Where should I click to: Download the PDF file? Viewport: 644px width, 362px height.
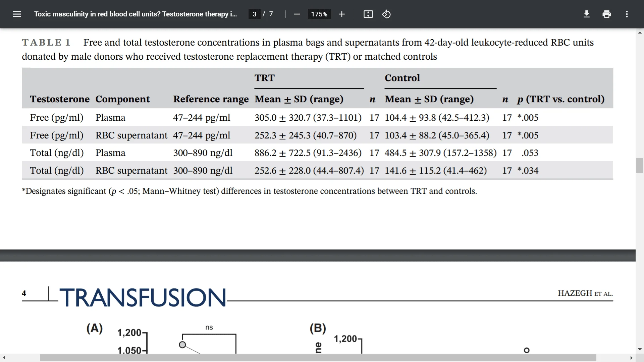tap(586, 14)
